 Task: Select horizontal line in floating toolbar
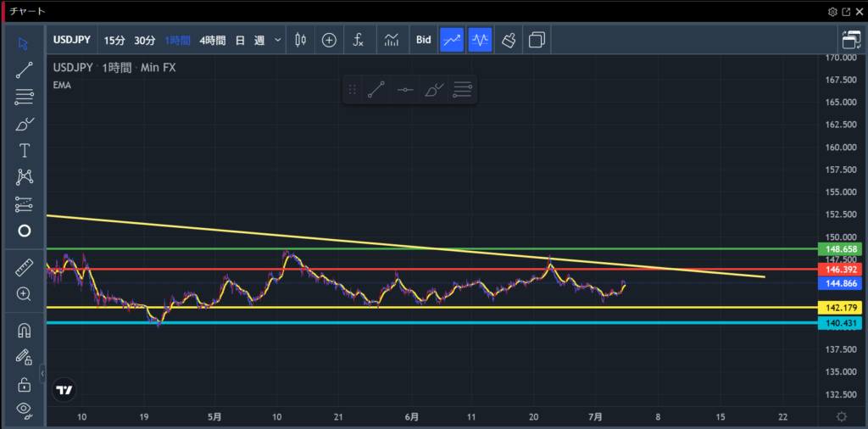[x=405, y=89]
